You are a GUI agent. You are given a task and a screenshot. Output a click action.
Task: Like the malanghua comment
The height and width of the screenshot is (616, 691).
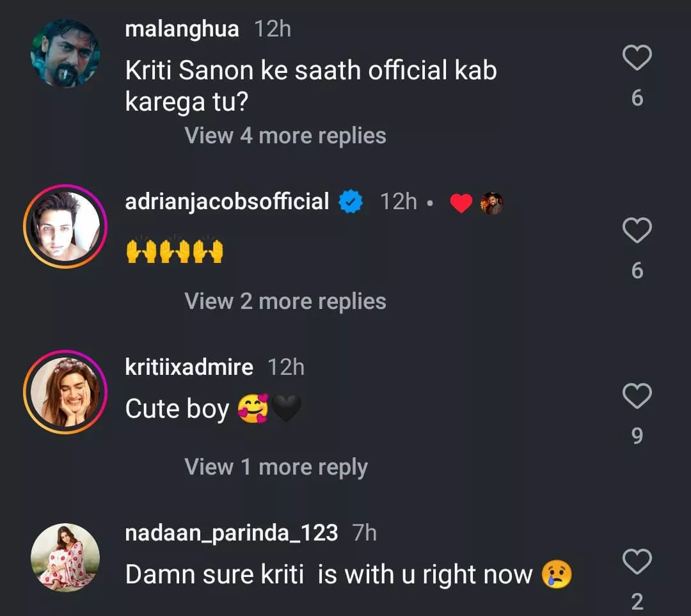tap(637, 59)
